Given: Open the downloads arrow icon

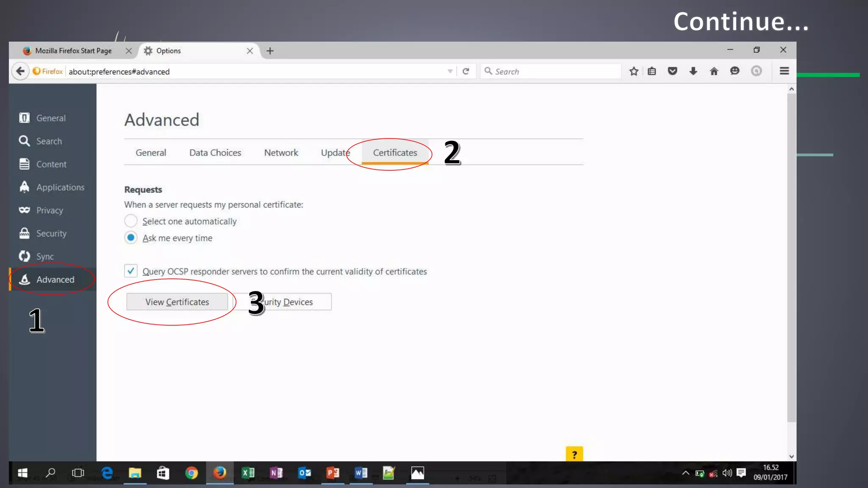Looking at the screenshot, I should (693, 71).
